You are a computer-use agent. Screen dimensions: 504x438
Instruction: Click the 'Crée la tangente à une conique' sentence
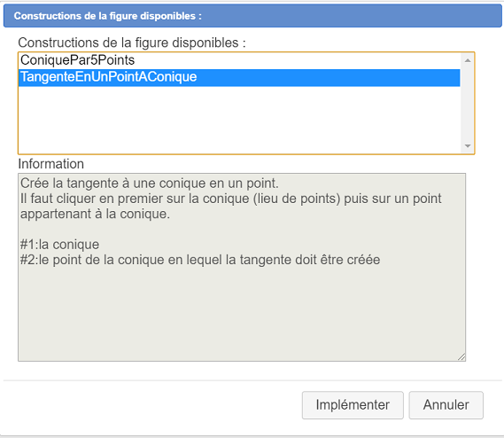150,184
